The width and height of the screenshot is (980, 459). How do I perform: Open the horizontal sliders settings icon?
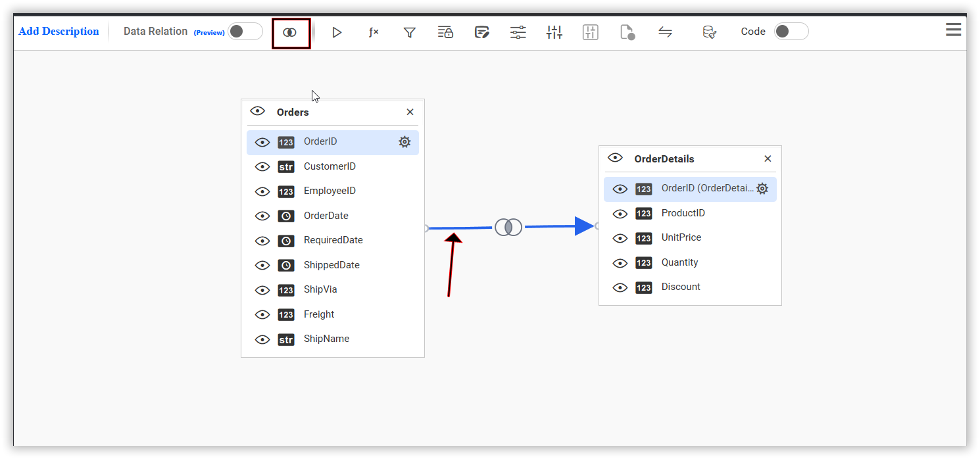click(x=518, y=32)
